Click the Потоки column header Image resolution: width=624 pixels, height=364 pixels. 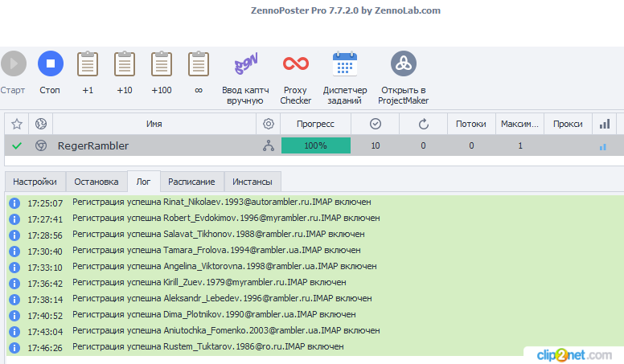pyautogui.click(x=471, y=124)
